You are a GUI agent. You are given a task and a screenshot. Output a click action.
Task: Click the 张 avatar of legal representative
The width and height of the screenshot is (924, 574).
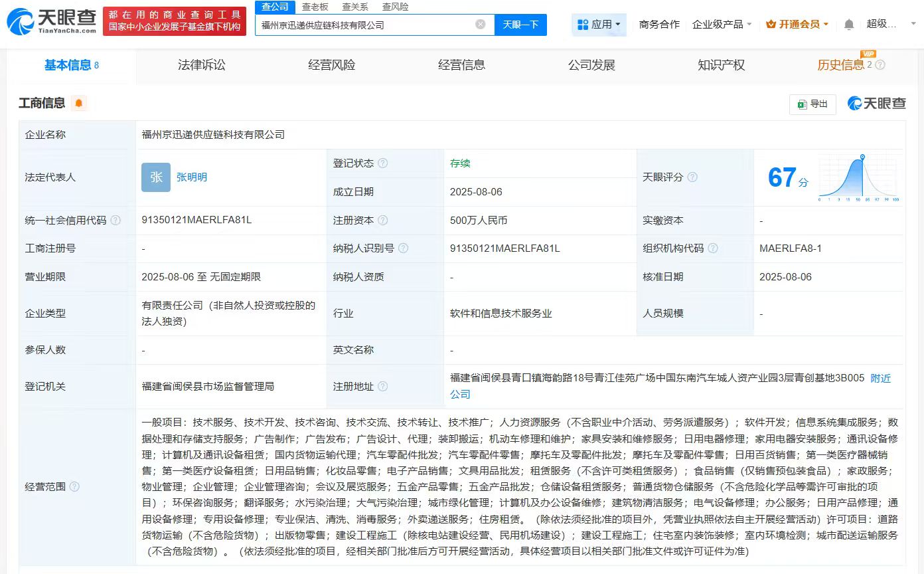(x=156, y=177)
